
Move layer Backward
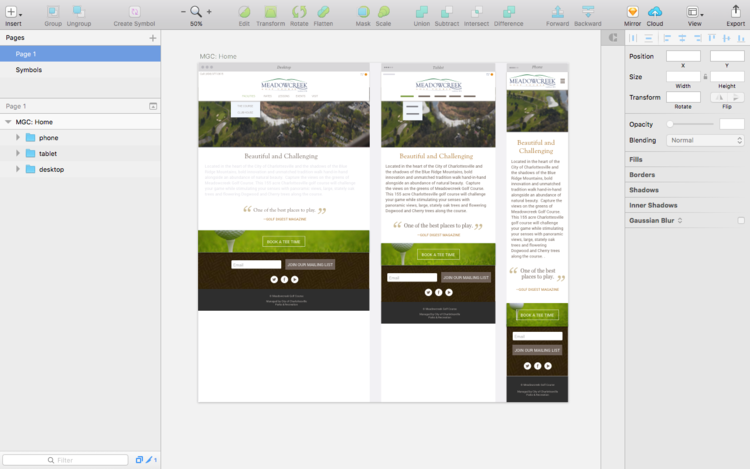coord(588,15)
